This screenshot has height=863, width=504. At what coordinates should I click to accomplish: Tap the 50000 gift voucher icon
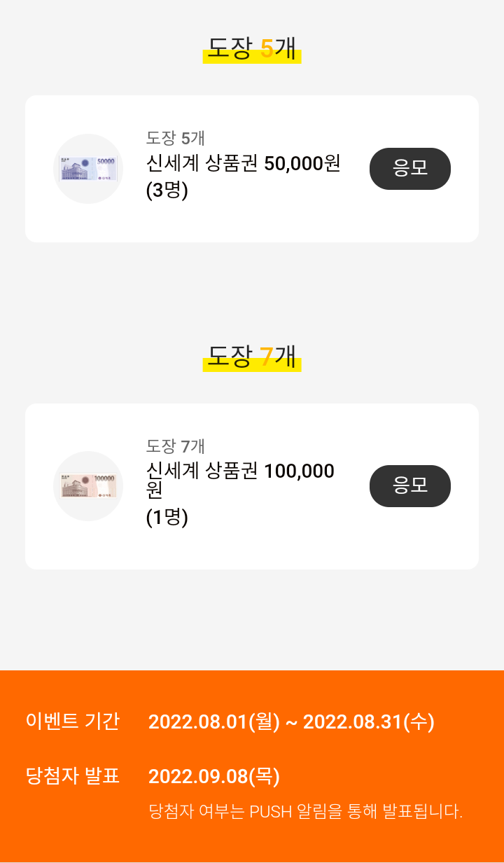pyautogui.click(x=88, y=169)
